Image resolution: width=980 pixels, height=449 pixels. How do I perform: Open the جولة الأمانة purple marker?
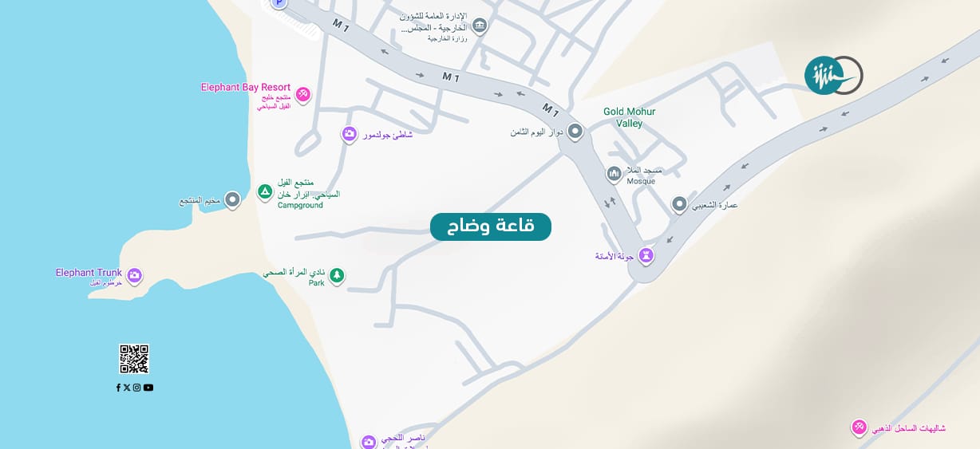(646, 256)
